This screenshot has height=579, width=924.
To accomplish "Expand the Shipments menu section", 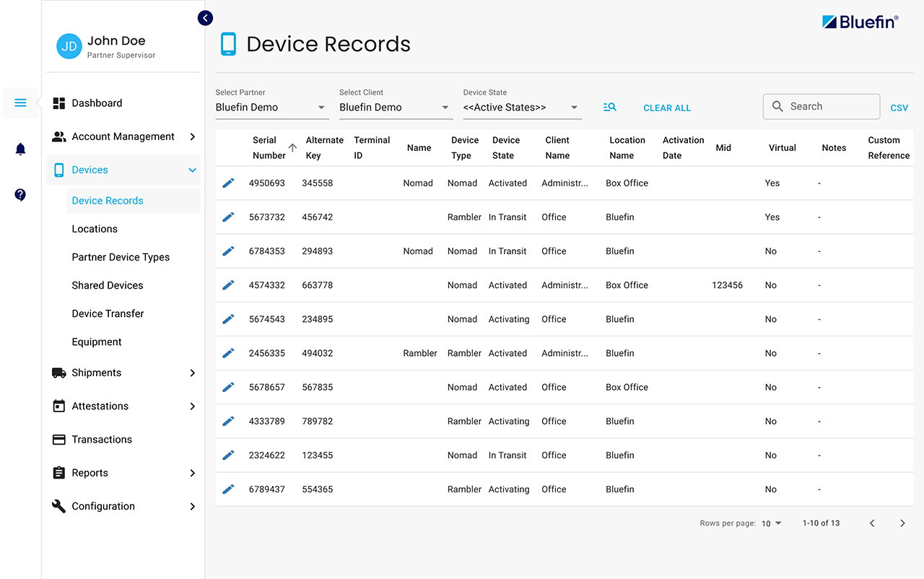I will click(123, 373).
